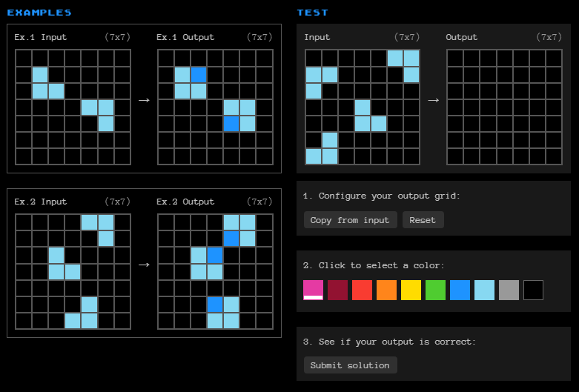Image resolution: width=579 pixels, height=392 pixels.
Task: Pick the yellow color swatch
Action: coord(411,290)
